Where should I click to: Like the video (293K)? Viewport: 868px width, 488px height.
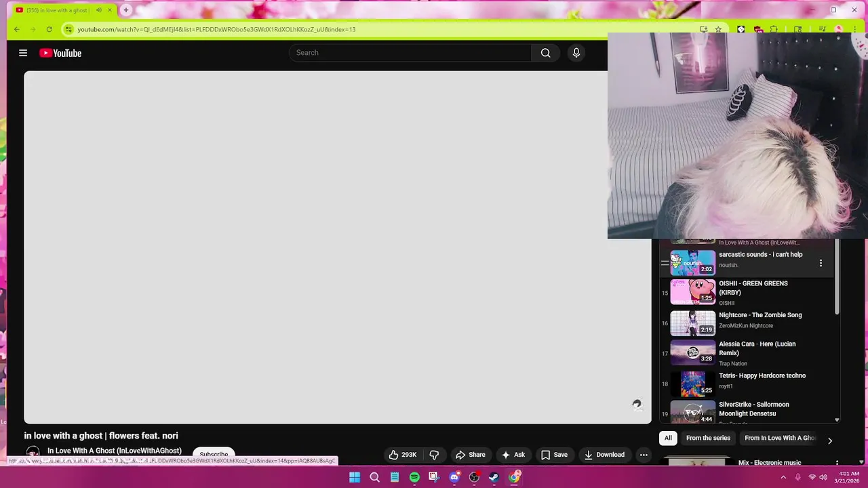403,455
